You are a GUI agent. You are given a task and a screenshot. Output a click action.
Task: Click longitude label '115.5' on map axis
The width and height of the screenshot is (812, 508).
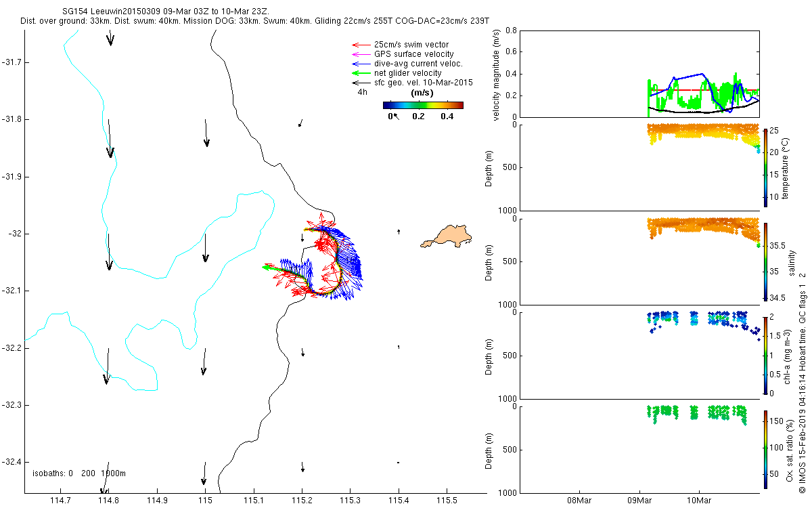click(447, 501)
